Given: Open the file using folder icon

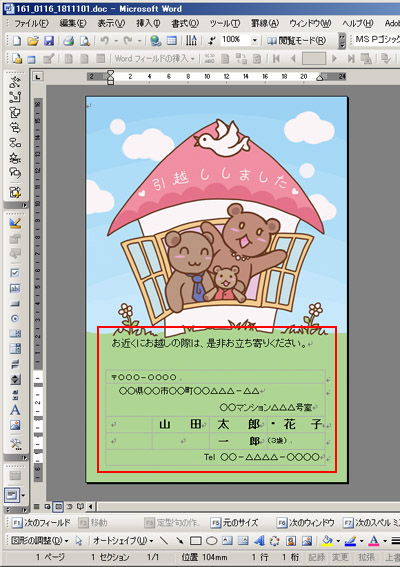Looking at the screenshot, I should coord(33,40).
